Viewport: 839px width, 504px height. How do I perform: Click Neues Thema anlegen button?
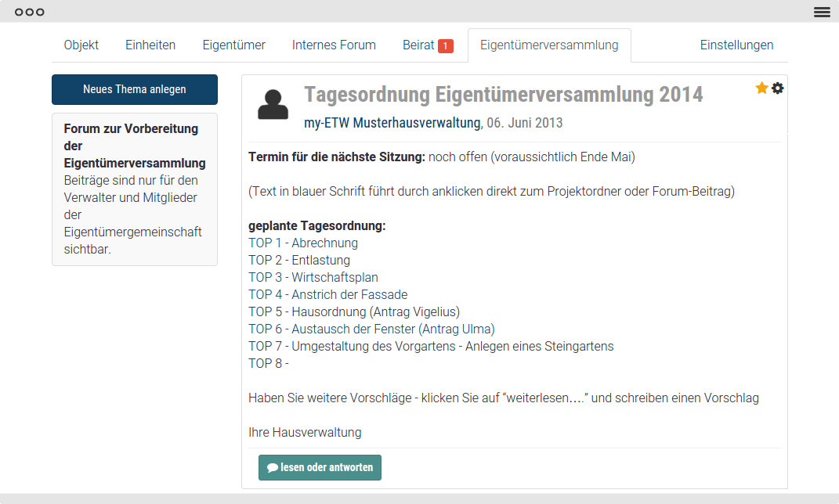tap(135, 89)
